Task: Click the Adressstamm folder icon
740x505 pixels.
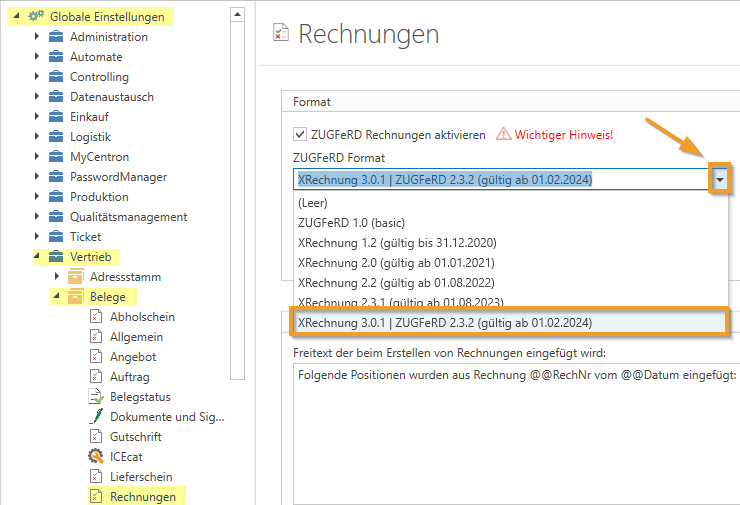Action: [75, 277]
